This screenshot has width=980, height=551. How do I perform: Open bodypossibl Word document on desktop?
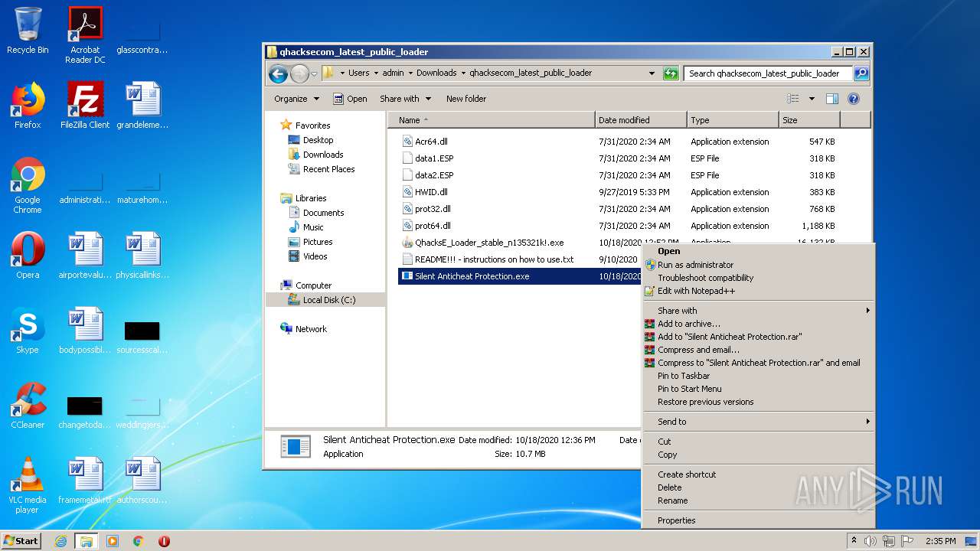tap(85, 330)
